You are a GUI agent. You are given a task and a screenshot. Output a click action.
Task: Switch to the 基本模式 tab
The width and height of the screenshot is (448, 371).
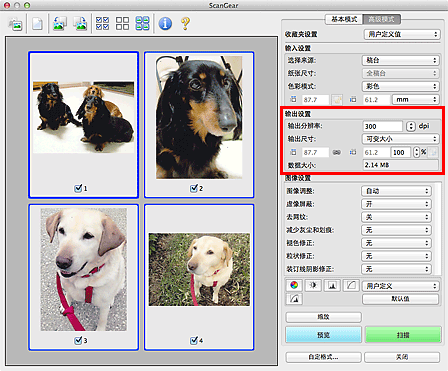[344, 19]
